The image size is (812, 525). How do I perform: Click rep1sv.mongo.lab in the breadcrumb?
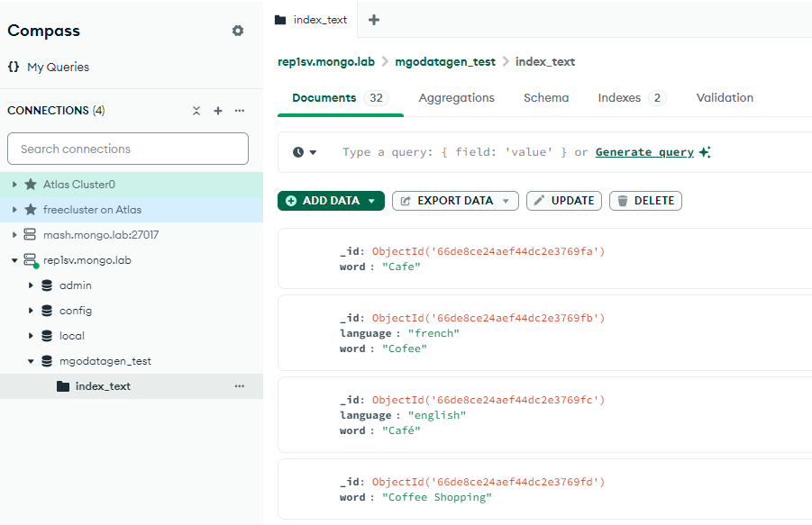pyautogui.click(x=325, y=61)
